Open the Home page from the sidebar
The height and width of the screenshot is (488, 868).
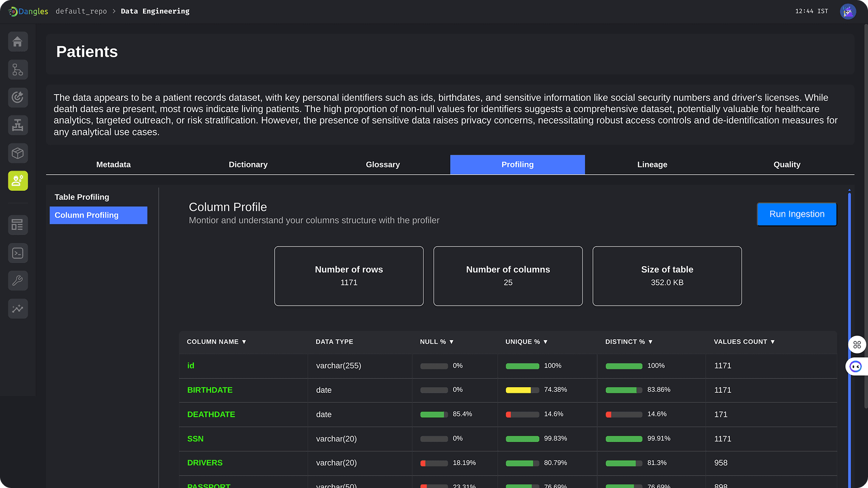click(18, 42)
